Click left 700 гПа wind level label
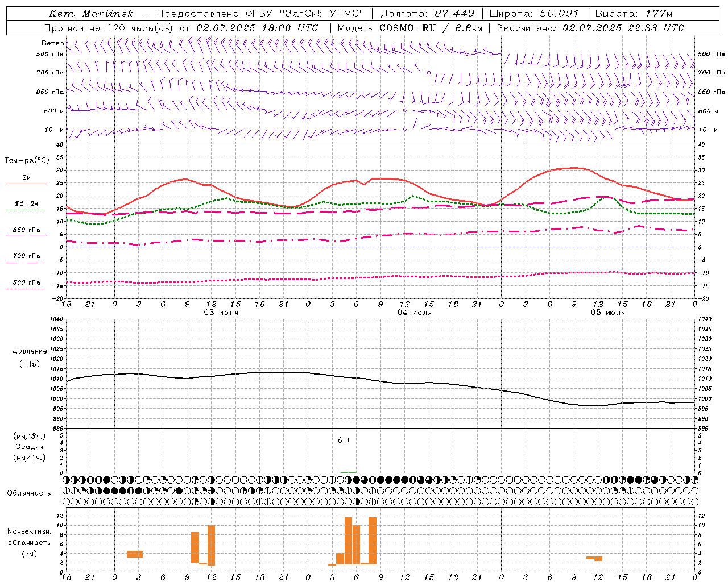 click(50, 73)
